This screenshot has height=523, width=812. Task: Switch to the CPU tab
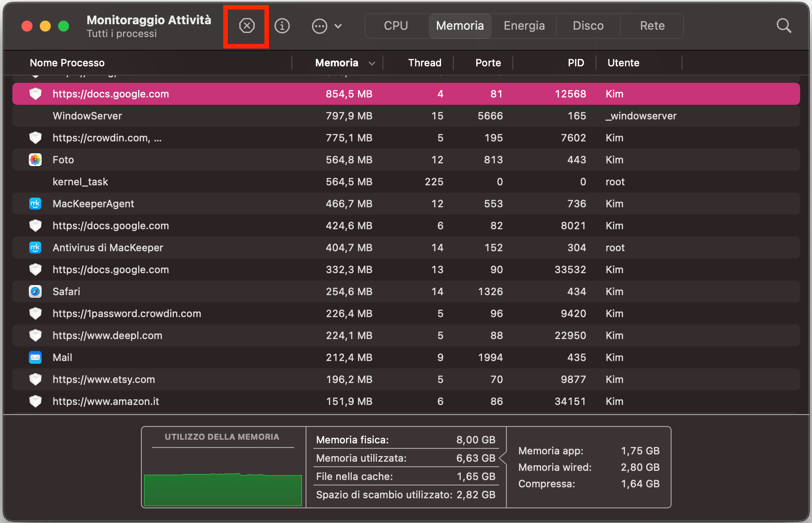click(x=396, y=26)
